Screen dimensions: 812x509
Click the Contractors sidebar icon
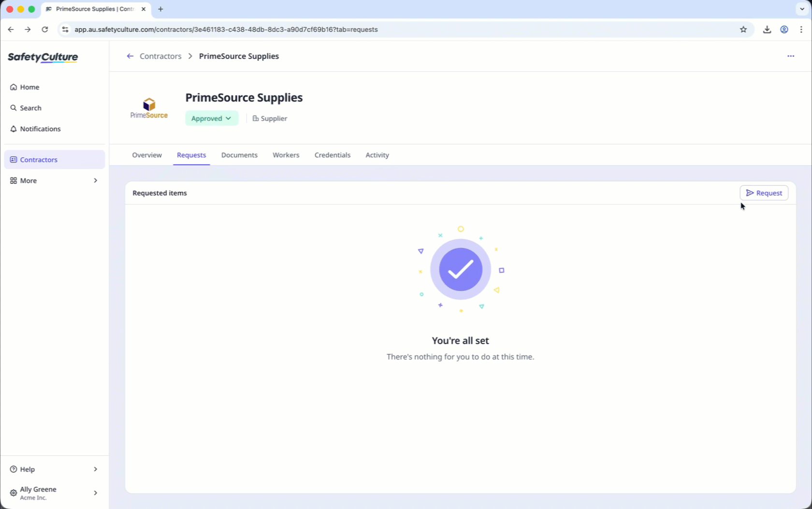[14, 160]
